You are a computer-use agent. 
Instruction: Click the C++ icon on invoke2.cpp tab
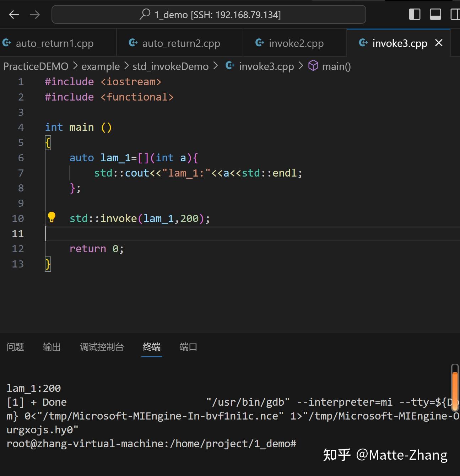(x=259, y=43)
